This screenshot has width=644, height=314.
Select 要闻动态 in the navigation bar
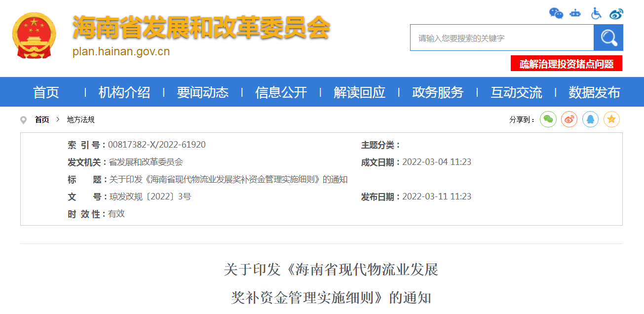click(x=202, y=92)
